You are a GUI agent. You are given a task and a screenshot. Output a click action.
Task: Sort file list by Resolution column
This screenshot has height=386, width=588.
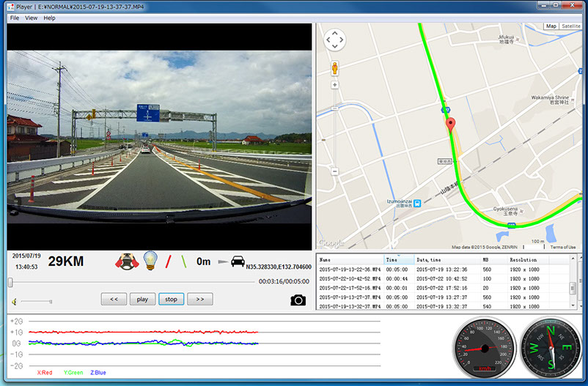[528, 260]
